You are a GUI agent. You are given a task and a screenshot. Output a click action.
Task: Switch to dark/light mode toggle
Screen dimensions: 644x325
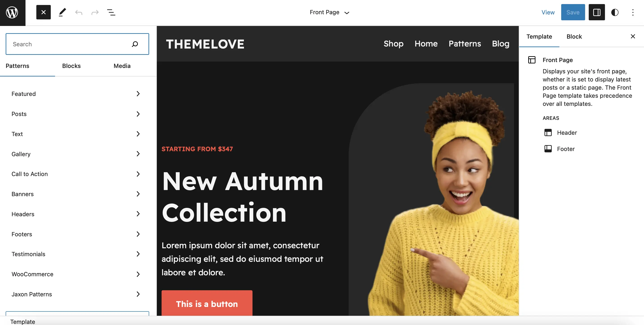[x=615, y=12]
